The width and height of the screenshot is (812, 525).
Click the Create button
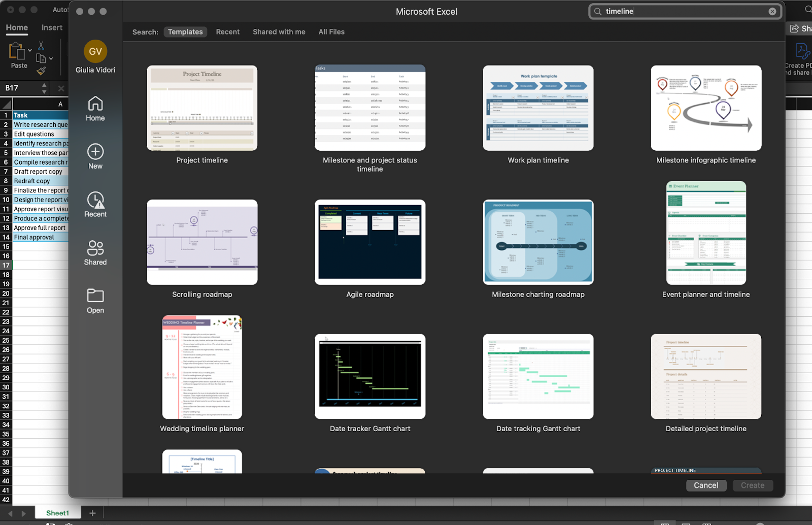point(753,485)
